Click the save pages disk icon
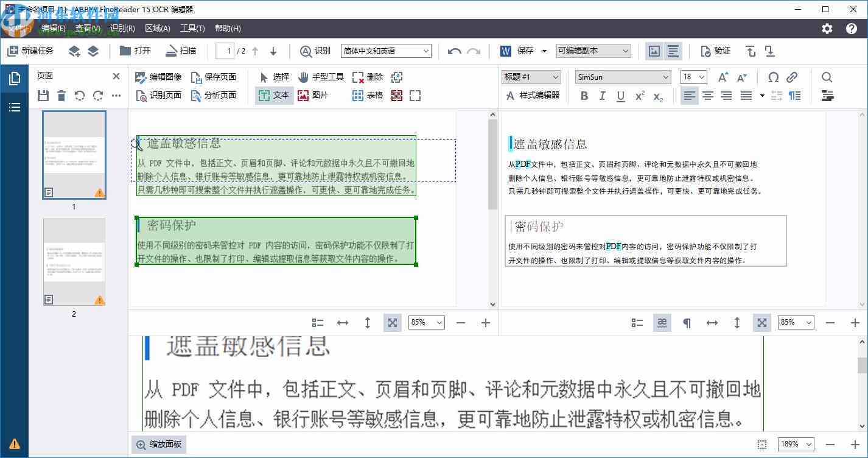 [43, 96]
